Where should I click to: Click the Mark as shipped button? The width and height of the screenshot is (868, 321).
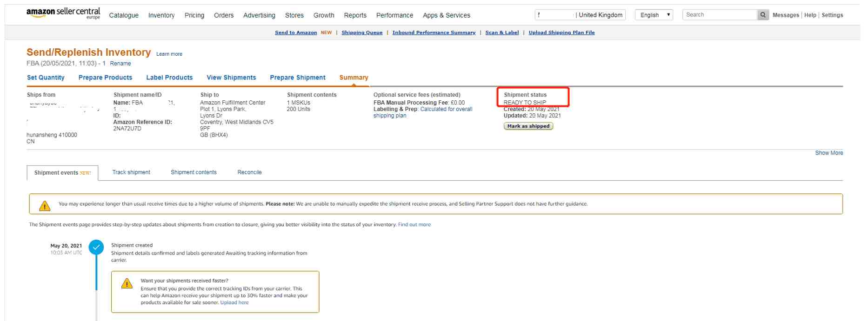click(528, 126)
